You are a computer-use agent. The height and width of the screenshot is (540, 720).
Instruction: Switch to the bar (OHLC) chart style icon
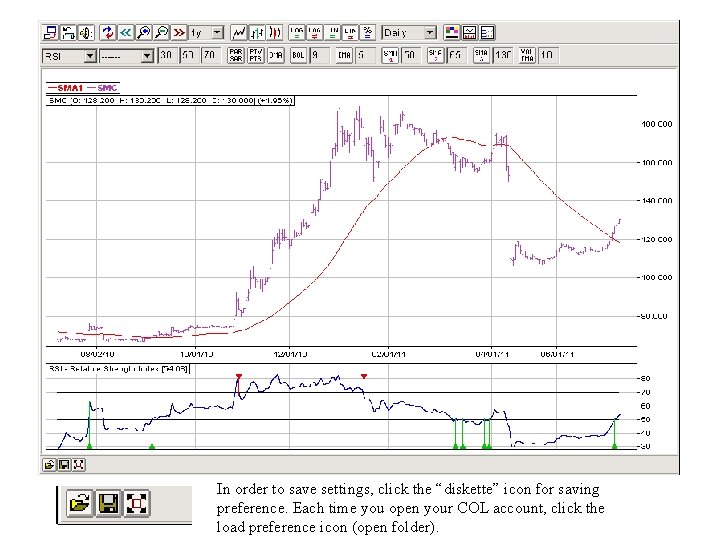click(257, 33)
